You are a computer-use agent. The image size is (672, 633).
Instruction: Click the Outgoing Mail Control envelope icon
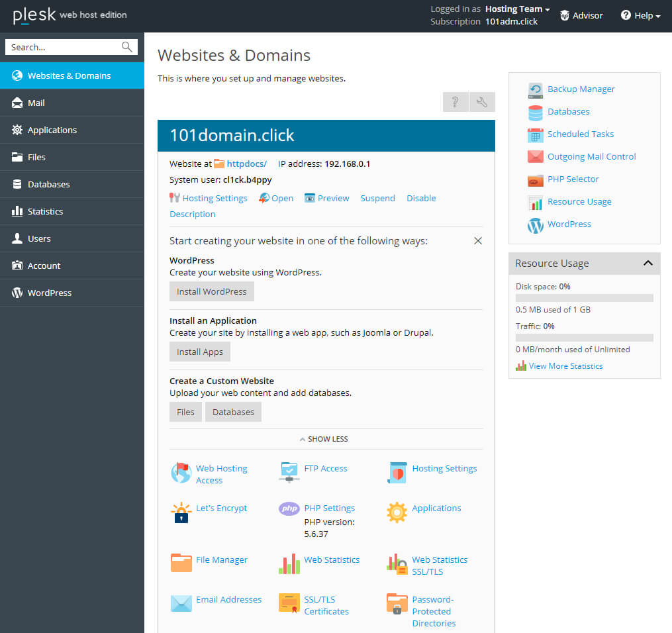(536, 157)
